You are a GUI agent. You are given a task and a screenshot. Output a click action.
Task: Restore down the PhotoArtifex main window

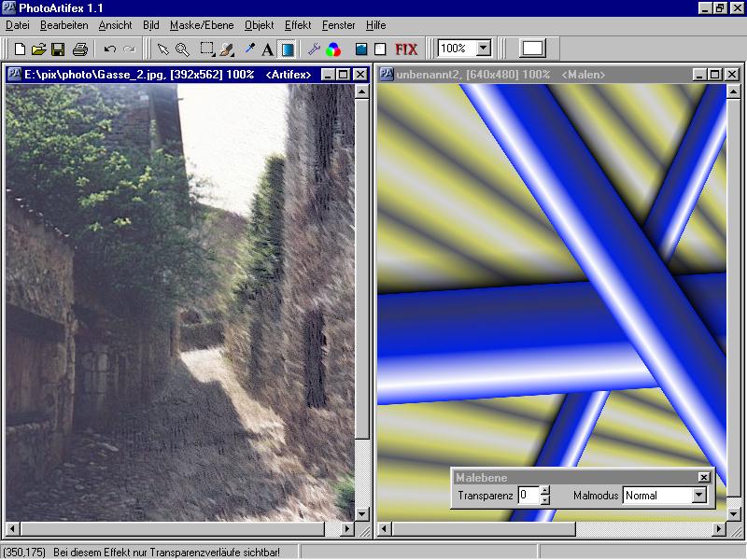click(719, 7)
